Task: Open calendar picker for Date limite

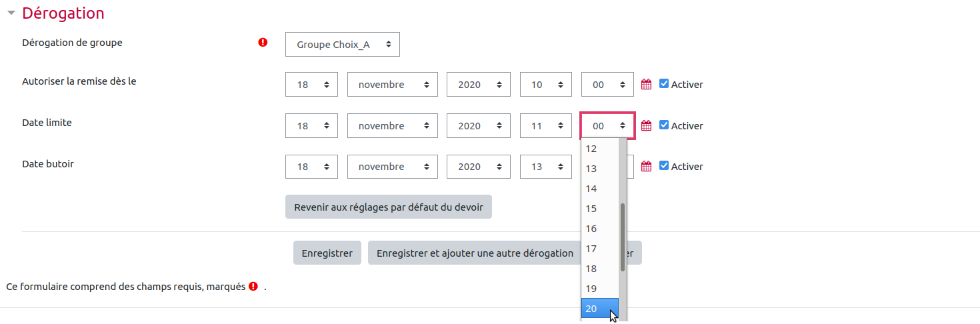Action: tap(645, 125)
